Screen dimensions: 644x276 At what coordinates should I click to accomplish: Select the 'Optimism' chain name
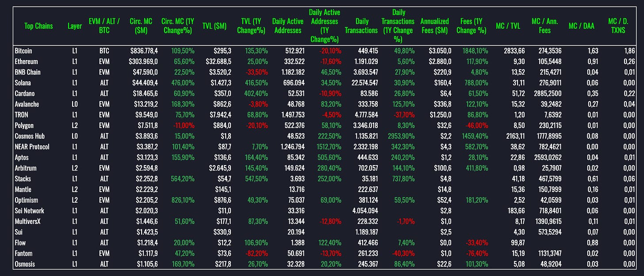26,200
